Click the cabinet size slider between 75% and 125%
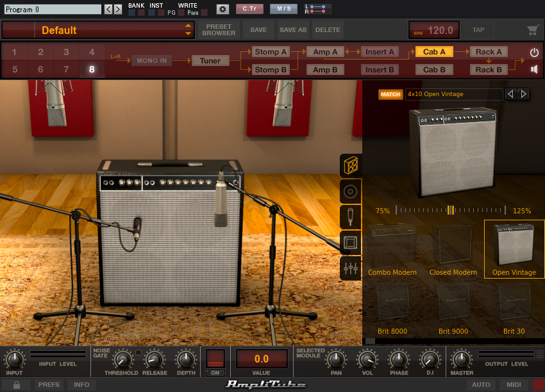Image resolution: width=545 pixels, height=392 pixels. point(451,210)
